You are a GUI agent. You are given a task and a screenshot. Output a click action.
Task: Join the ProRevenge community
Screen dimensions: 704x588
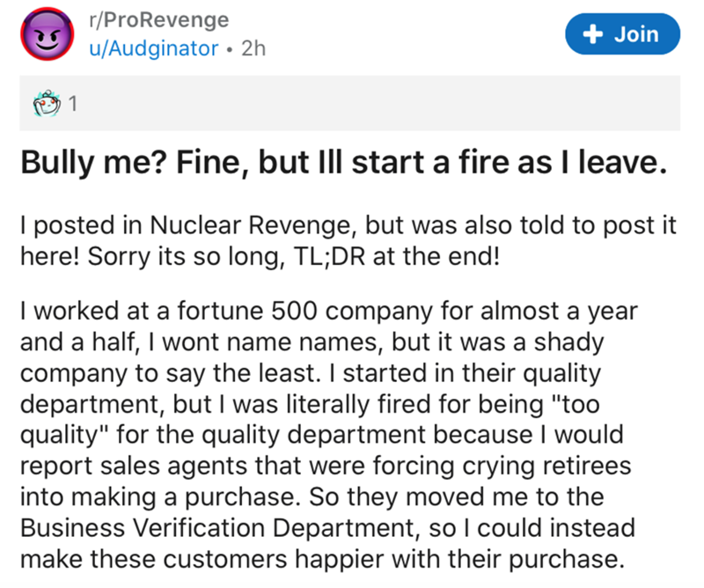coord(623,34)
